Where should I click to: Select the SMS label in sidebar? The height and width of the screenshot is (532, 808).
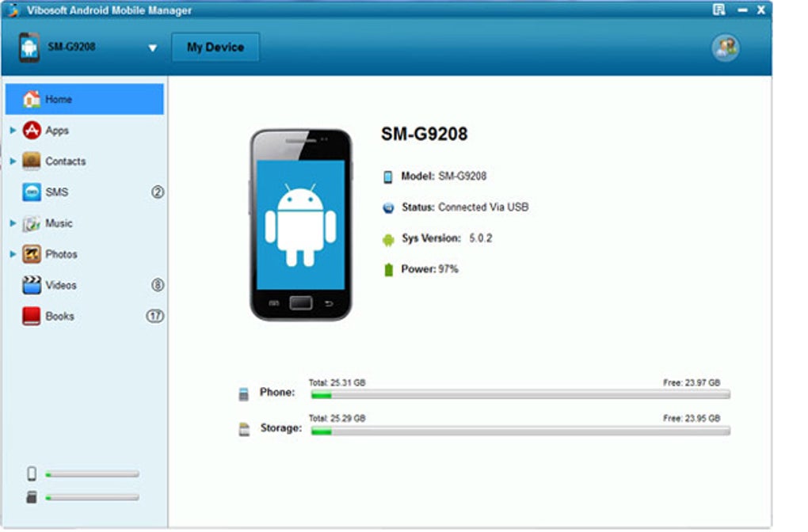pyautogui.click(x=57, y=192)
